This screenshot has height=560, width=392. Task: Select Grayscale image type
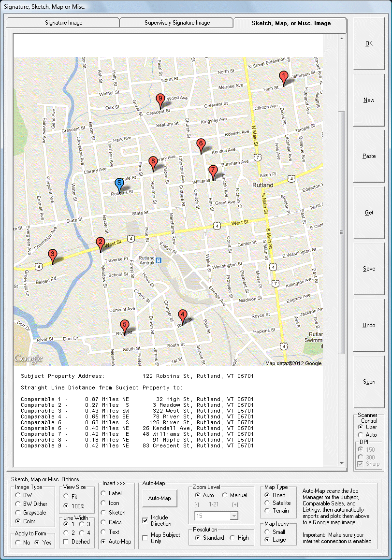(31, 513)
